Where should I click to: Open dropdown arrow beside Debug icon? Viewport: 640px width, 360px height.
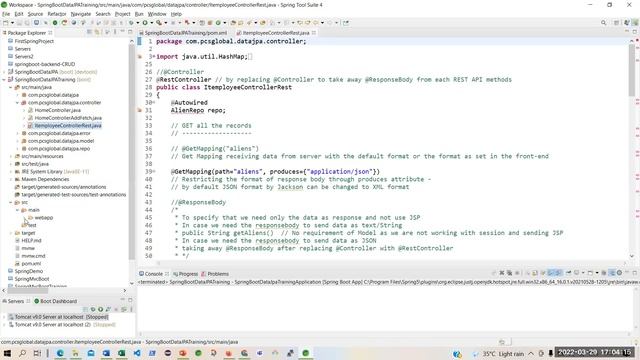tap(138, 23)
